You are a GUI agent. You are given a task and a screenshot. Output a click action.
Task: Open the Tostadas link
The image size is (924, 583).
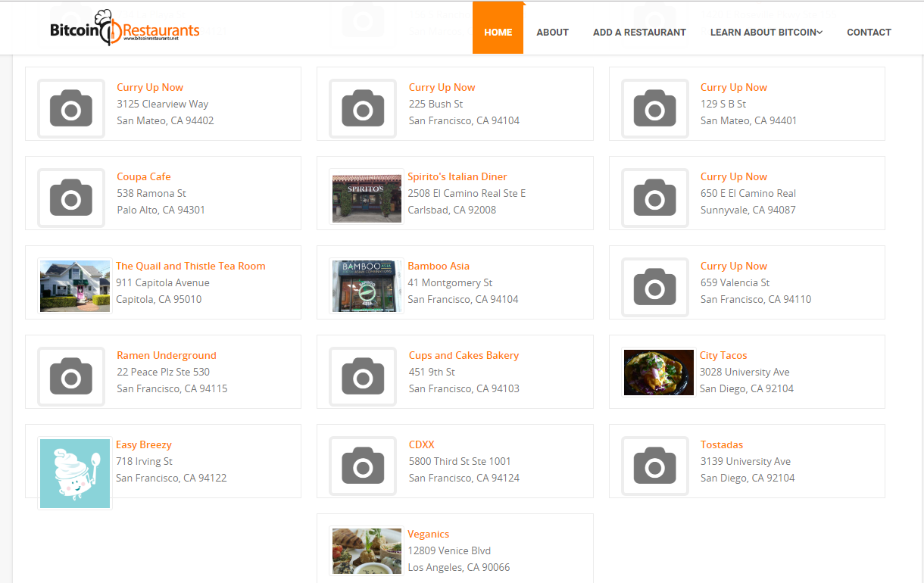click(x=722, y=444)
